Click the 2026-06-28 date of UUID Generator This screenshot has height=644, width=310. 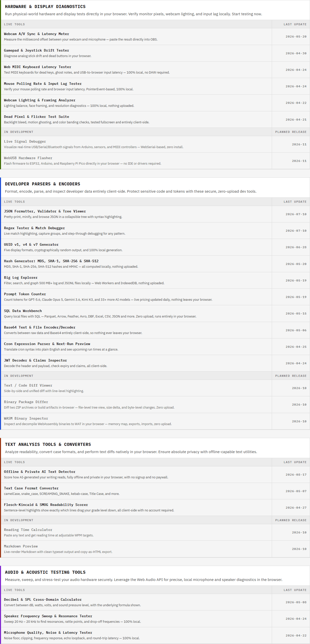click(x=296, y=247)
